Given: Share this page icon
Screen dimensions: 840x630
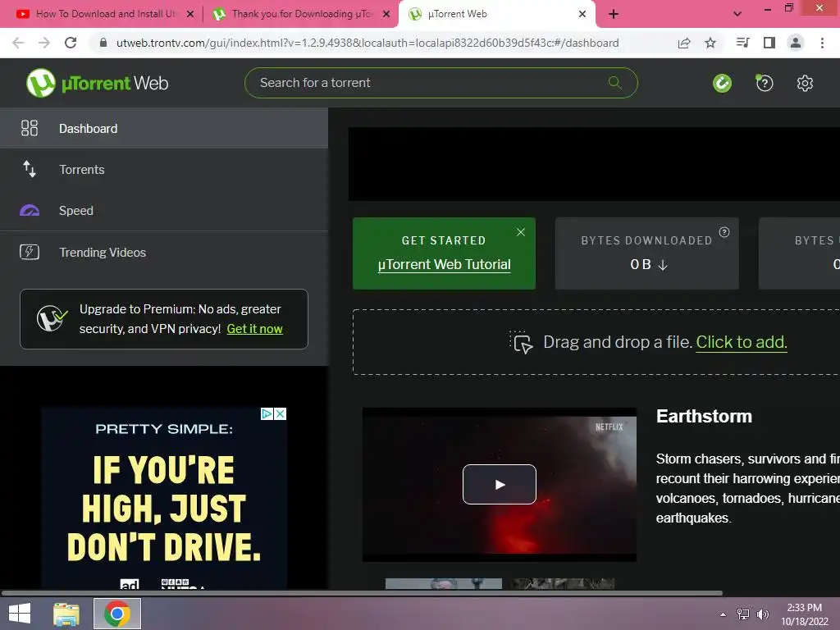Looking at the screenshot, I should click(x=684, y=43).
